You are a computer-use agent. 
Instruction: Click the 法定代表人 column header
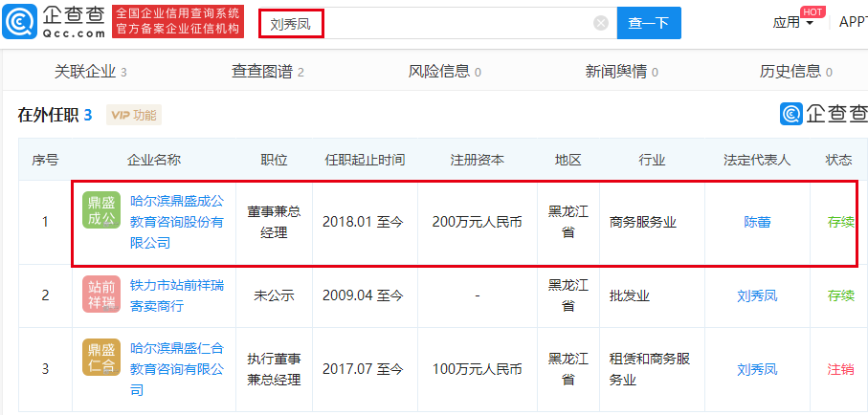point(757,160)
